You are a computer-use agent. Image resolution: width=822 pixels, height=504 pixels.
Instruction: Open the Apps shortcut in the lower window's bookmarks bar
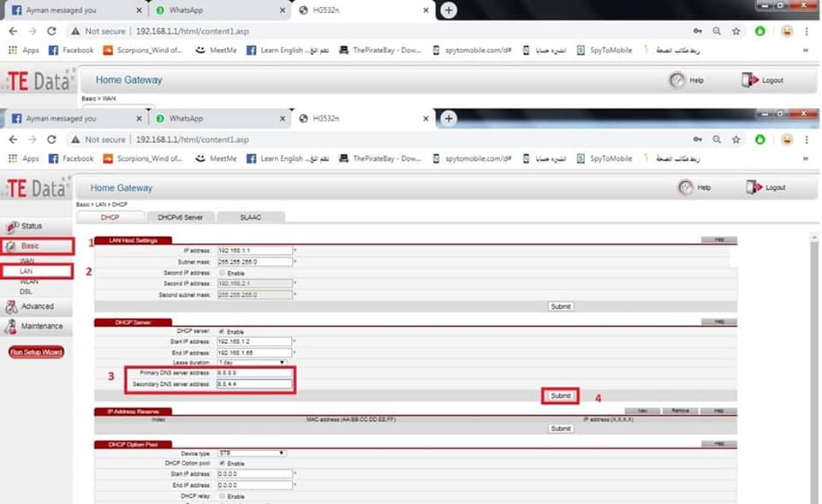click(x=24, y=158)
